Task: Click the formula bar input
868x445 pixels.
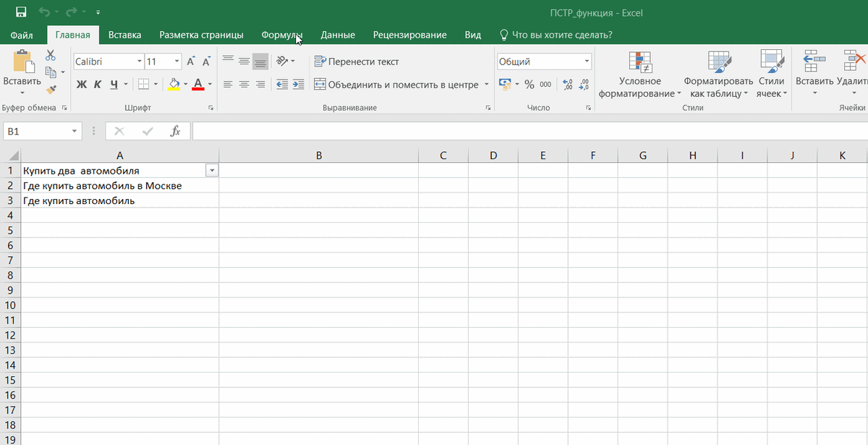Action: pyautogui.click(x=529, y=131)
